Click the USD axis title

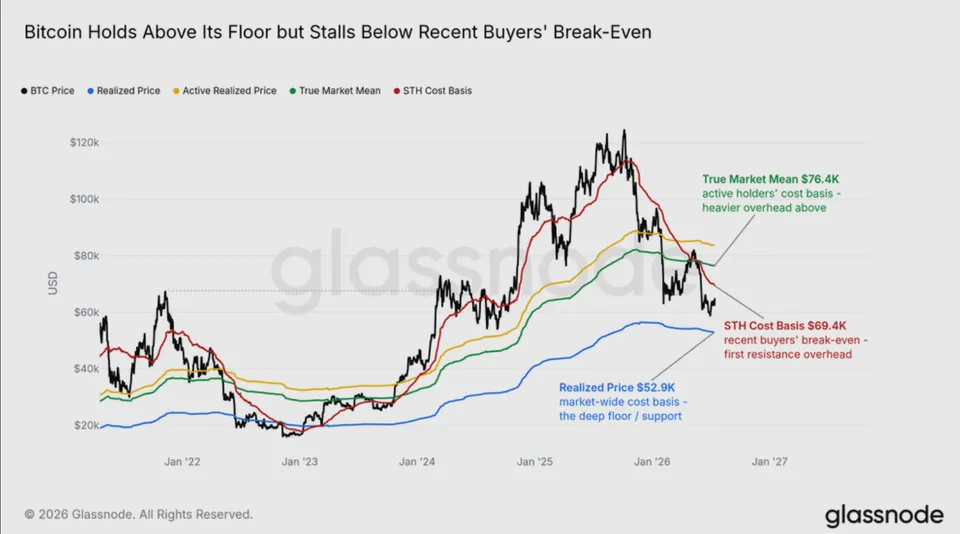tap(53, 283)
